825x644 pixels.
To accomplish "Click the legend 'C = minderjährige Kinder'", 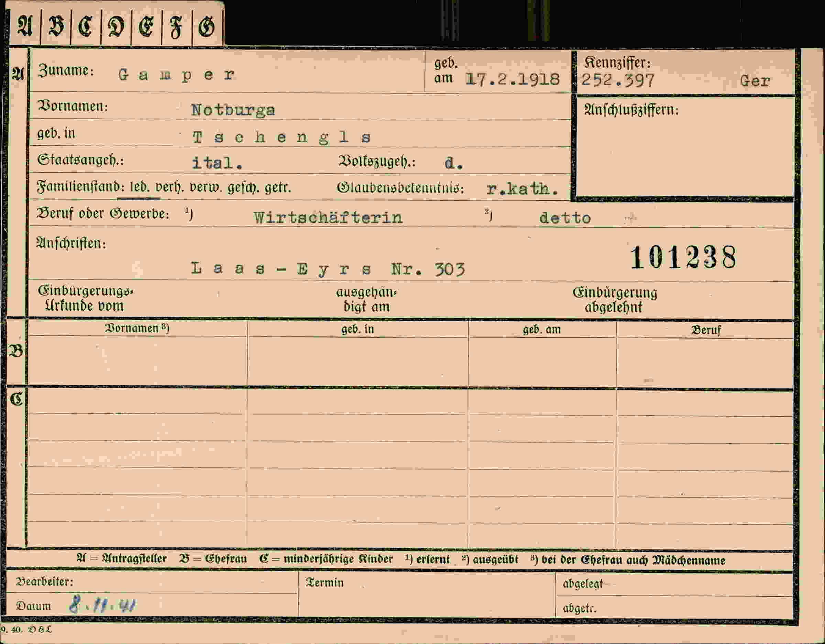I will [326, 559].
